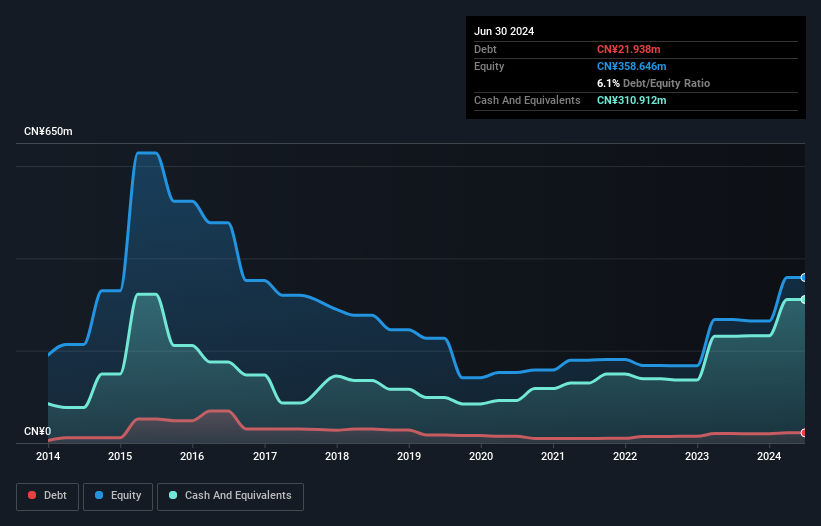Click the red Debt endpoint marker

[804, 433]
